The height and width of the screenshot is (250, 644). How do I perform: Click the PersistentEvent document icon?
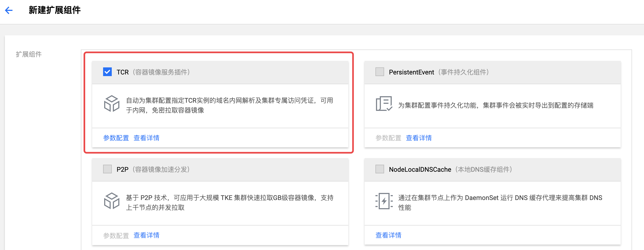[x=384, y=104]
